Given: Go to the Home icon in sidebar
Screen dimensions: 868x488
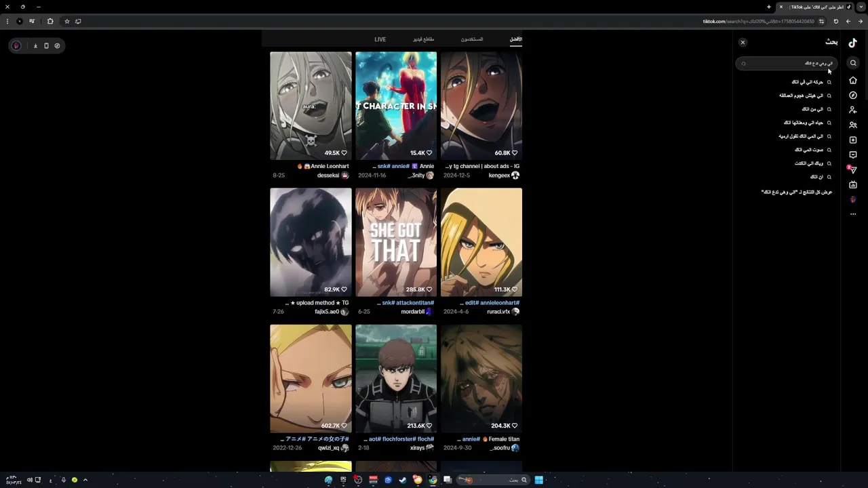Looking at the screenshot, I should coord(853,80).
